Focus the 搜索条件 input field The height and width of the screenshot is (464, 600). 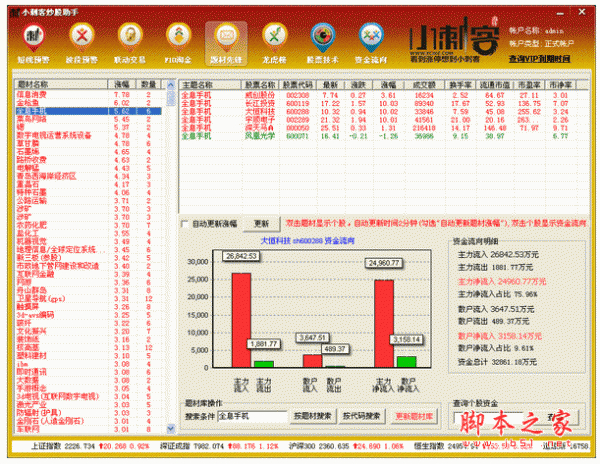(x=252, y=416)
